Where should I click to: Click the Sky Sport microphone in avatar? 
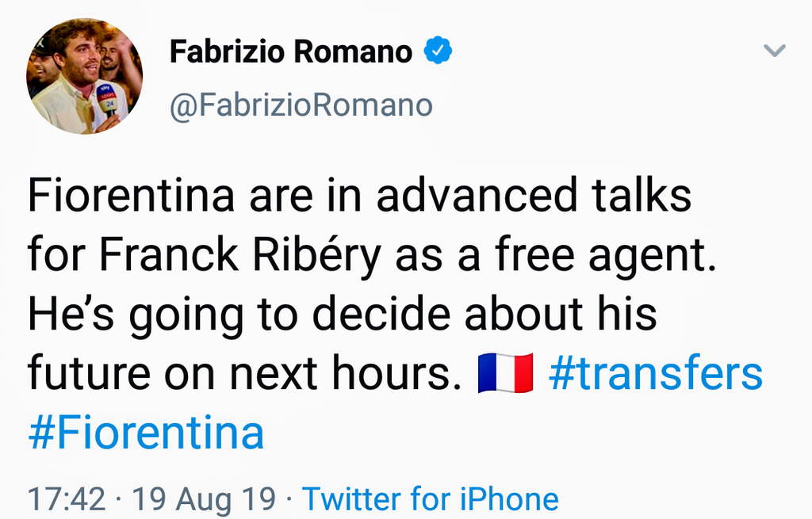[x=106, y=98]
